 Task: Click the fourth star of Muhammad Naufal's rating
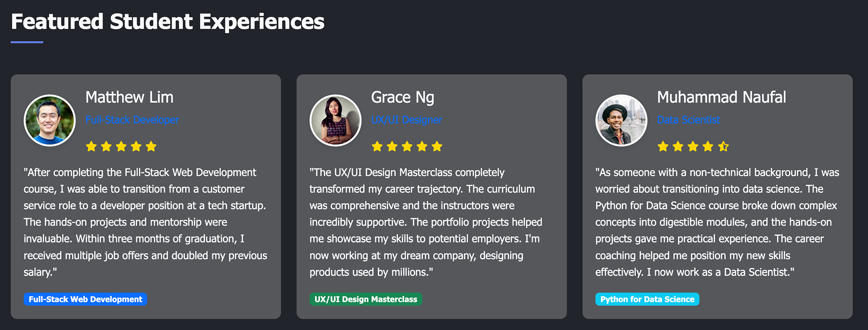point(708,146)
